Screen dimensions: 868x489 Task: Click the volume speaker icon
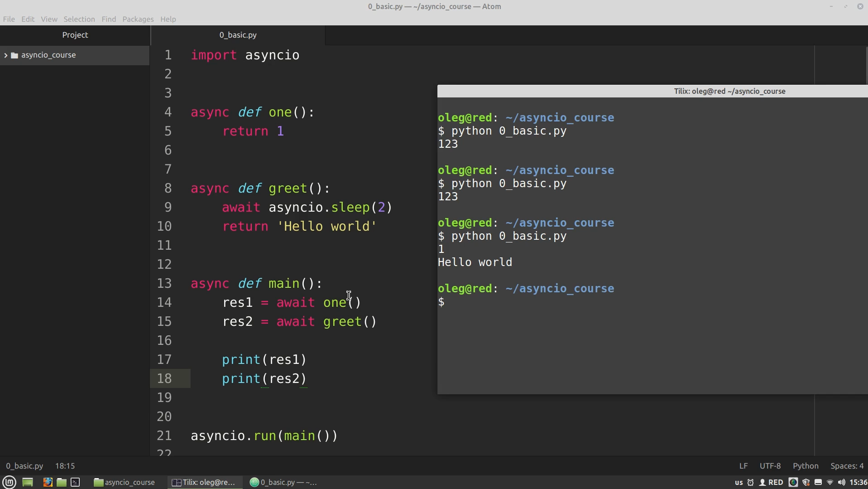pos(841,482)
